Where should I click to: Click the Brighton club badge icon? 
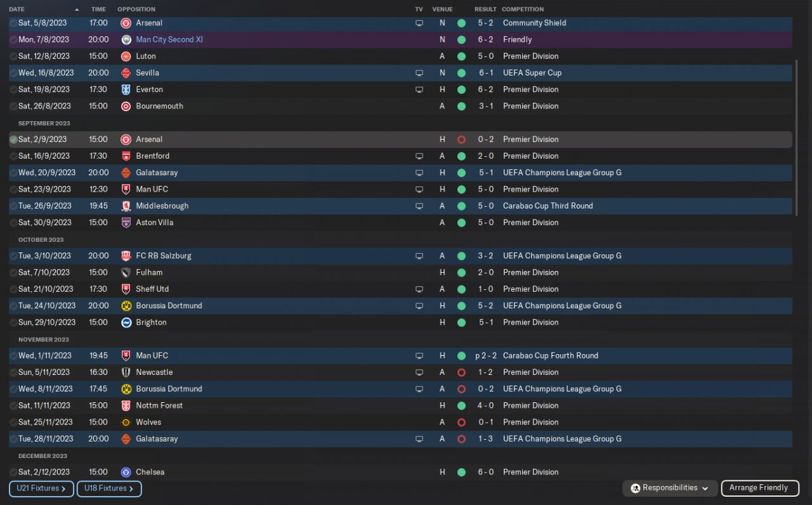coord(126,322)
